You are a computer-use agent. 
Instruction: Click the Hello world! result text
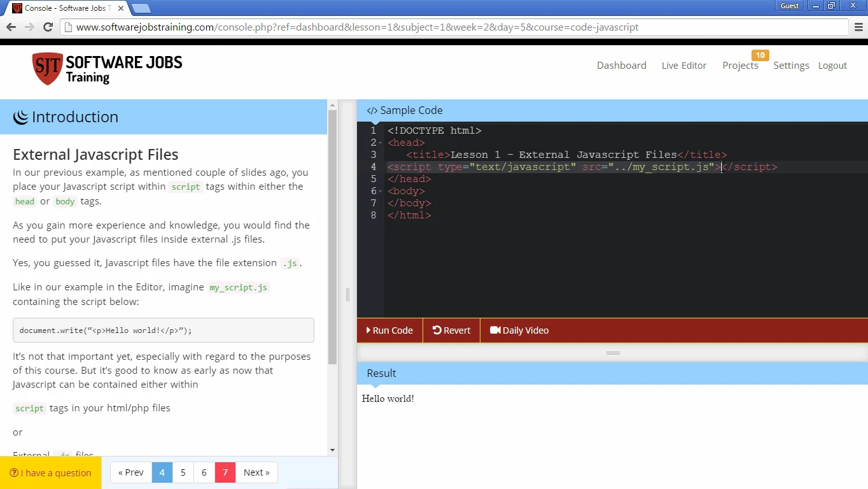[x=388, y=399]
